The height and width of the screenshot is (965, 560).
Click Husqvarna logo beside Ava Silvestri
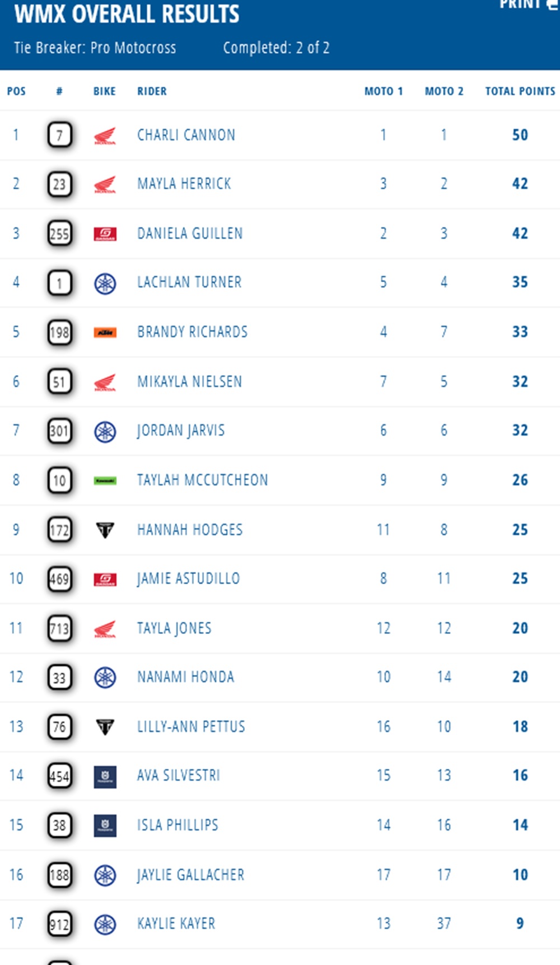(105, 776)
